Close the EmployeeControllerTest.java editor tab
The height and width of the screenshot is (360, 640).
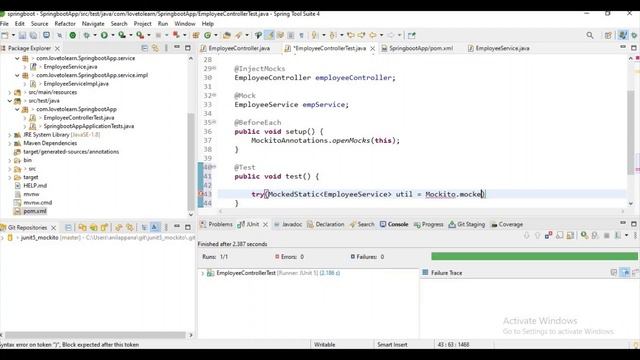[373, 48]
